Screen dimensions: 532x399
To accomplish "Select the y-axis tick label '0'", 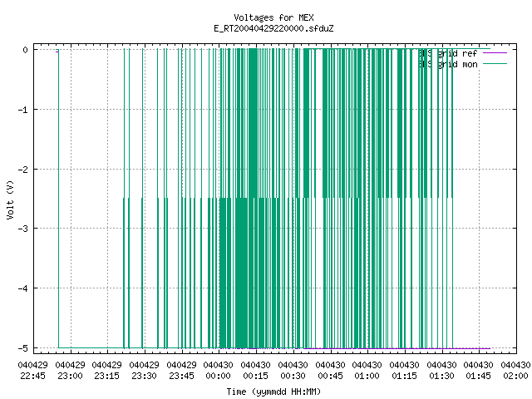I will (x=26, y=50).
